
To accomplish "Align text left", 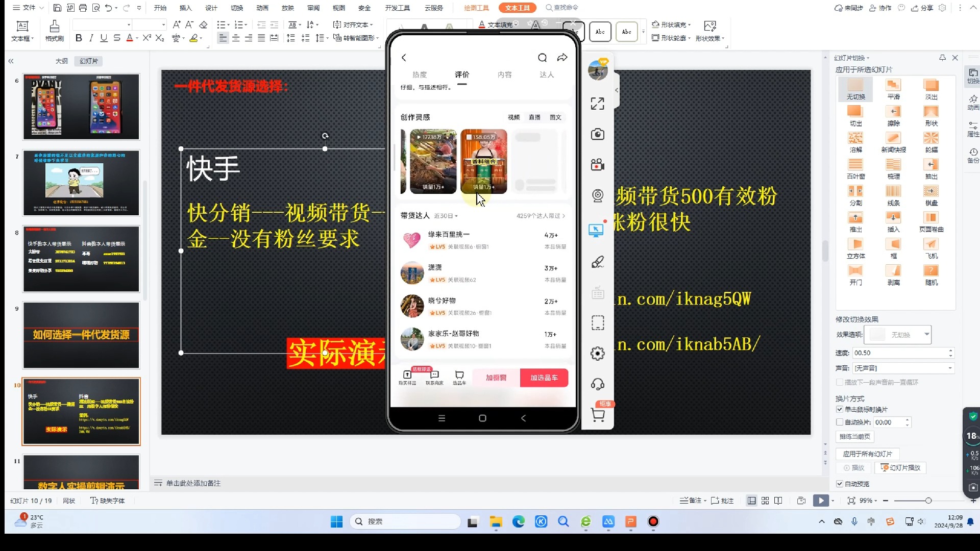I will (223, 38).
